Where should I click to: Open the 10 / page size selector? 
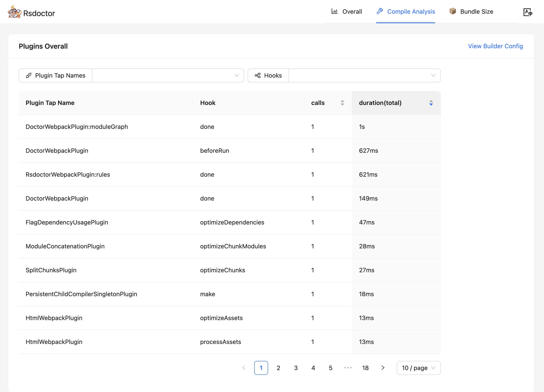[x=419, y=368]
